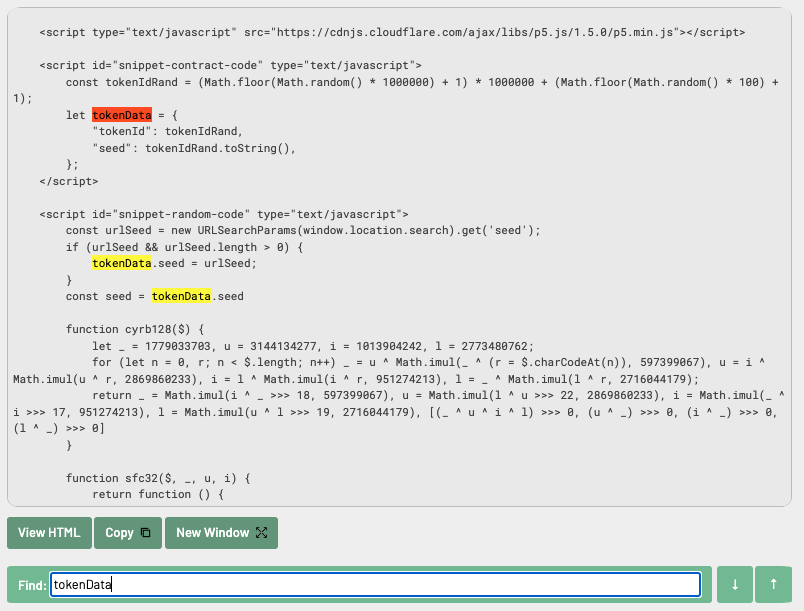804x611 pixels.
Task: Click the 'return function () {' line
Action: click(x=158, y=495)
